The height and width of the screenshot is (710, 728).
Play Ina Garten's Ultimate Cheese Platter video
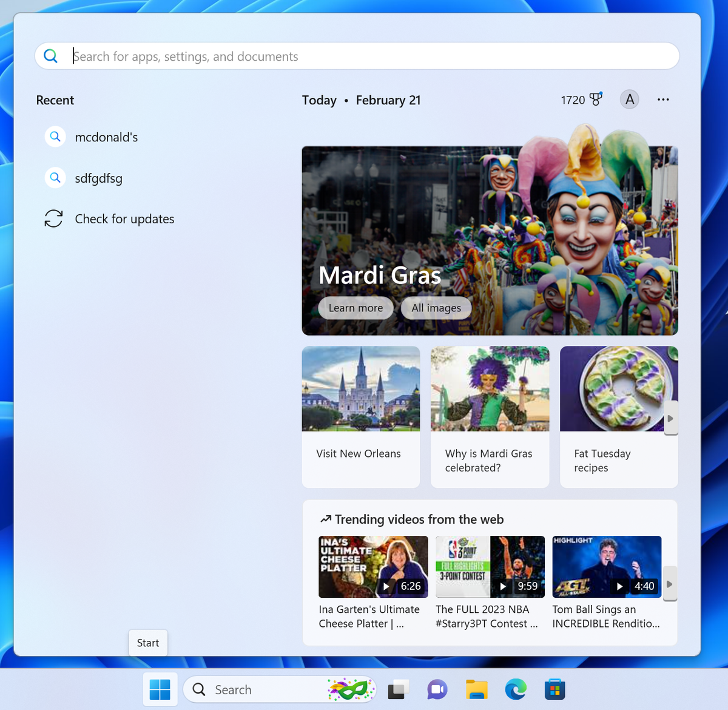point(373,566)
